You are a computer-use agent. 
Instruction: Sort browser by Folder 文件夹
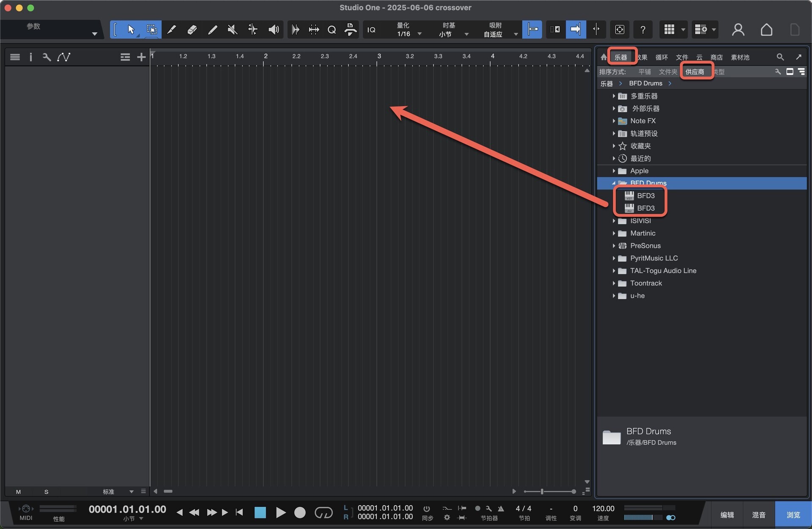coord(668,72)
